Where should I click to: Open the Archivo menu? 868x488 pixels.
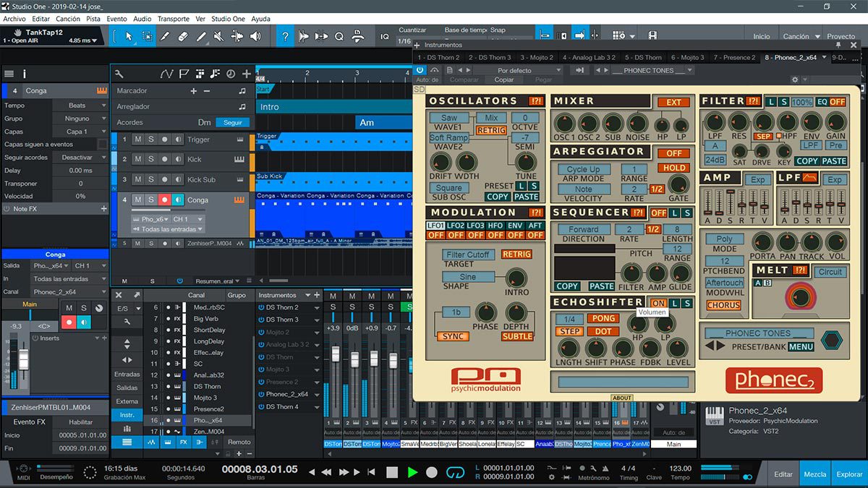14,19
